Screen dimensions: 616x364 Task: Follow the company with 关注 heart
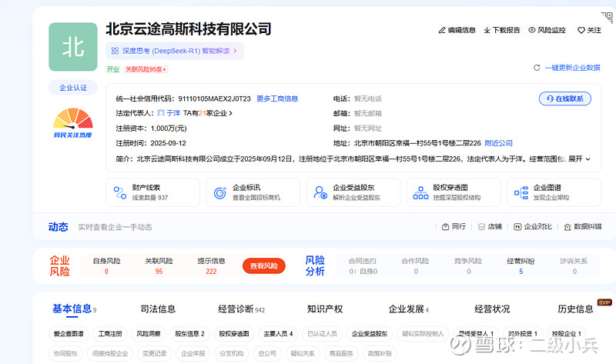582,30
